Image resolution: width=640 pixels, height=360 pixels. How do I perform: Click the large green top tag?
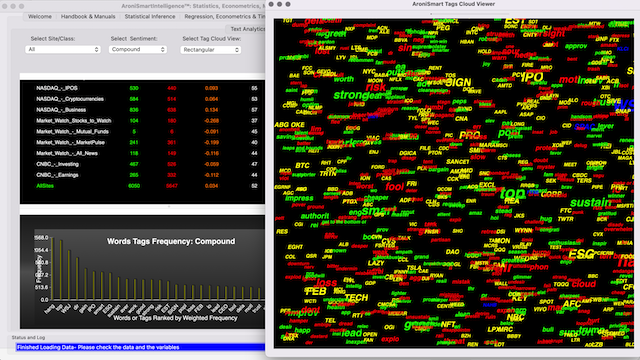point(513,193)
